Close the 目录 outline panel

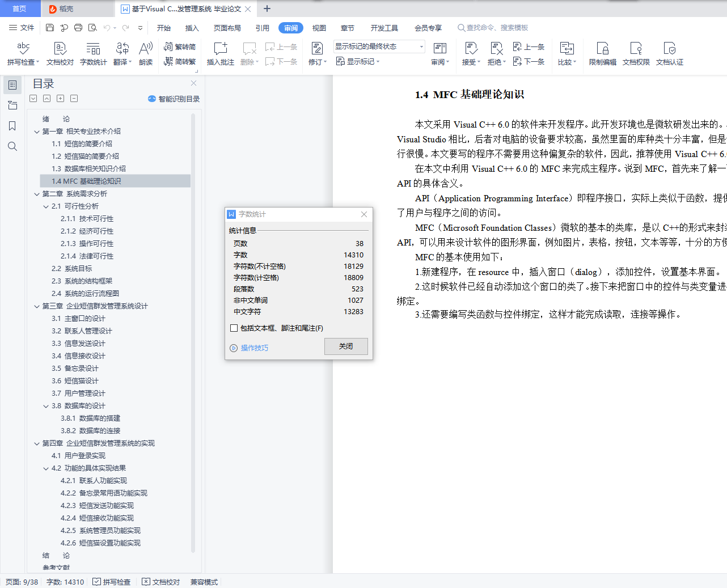click(193, 83)
